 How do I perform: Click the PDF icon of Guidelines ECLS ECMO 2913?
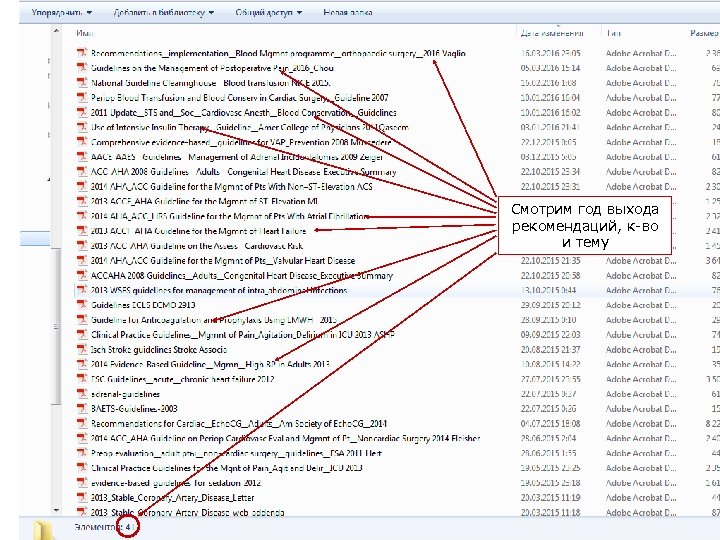82,304
